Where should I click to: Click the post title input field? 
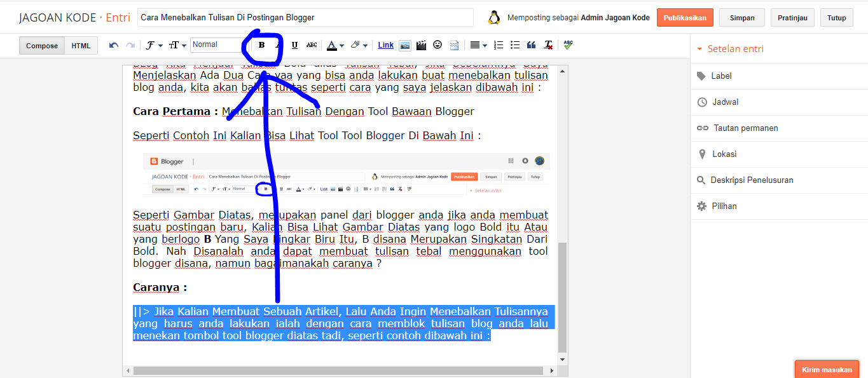pyautogui.click(x=305, y=17)
